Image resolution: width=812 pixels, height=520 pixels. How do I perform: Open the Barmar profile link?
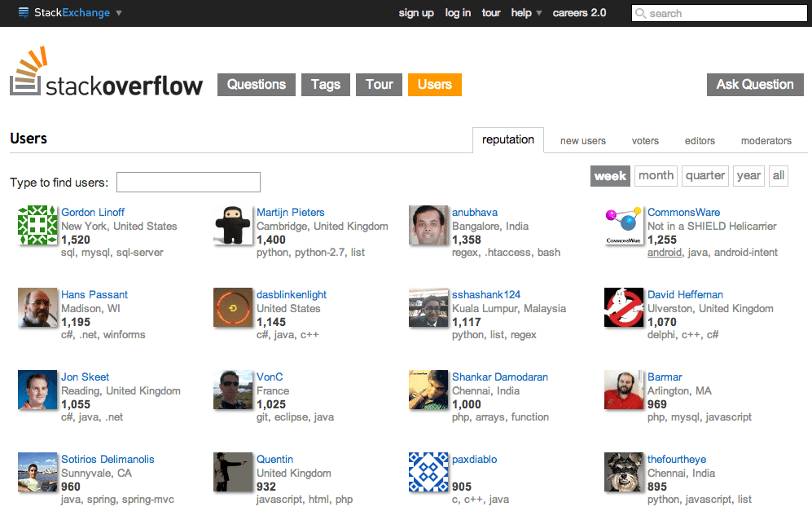coord(665,377)
